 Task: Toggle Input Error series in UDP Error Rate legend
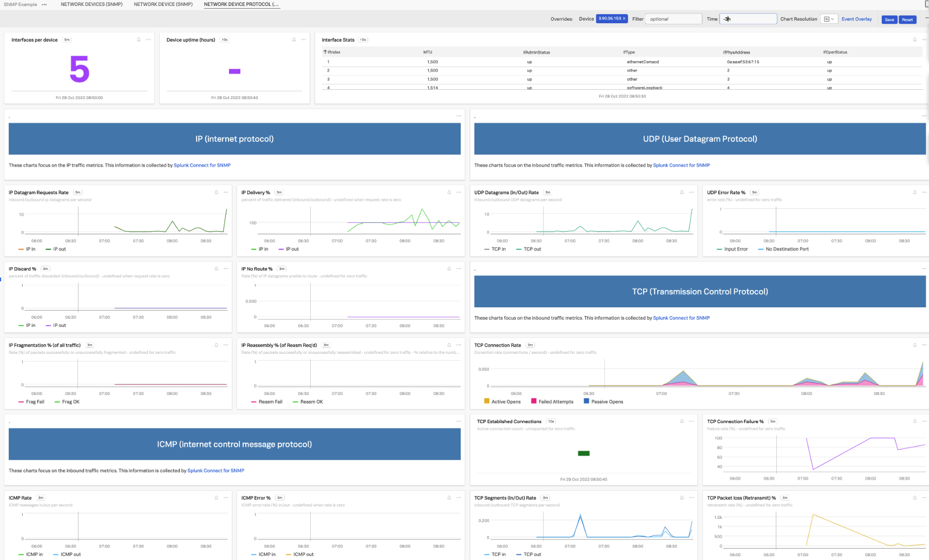pos(734,249)
